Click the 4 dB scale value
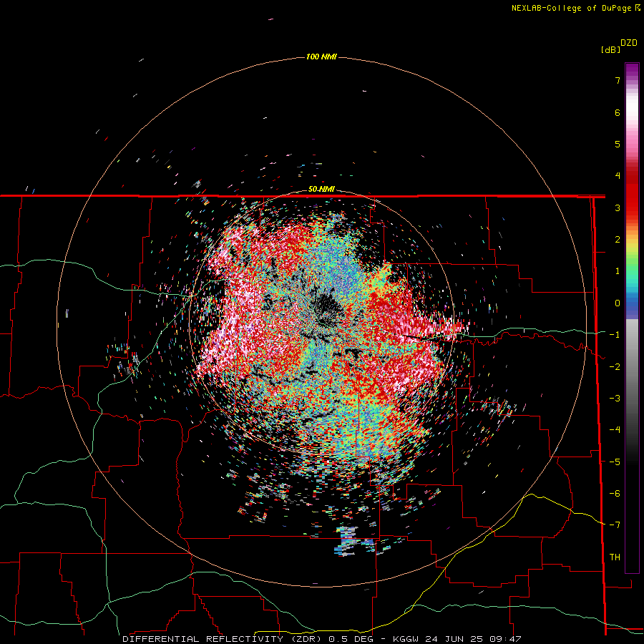644x644 pixels. pos(618,176)
